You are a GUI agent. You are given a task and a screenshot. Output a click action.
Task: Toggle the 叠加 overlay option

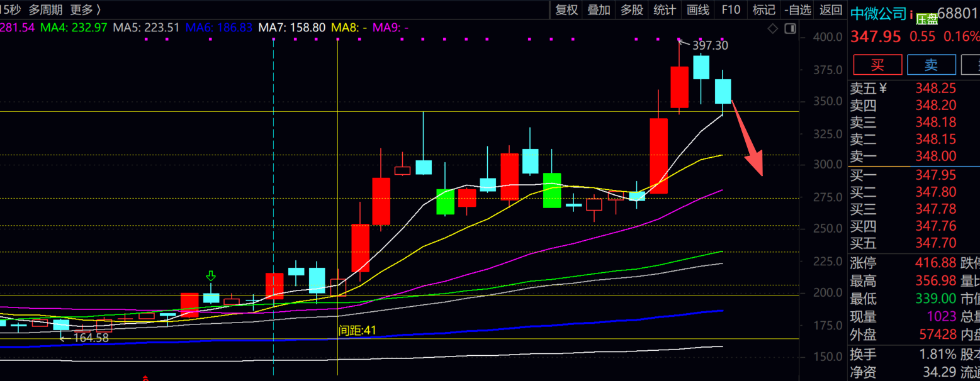click(599, 10)
